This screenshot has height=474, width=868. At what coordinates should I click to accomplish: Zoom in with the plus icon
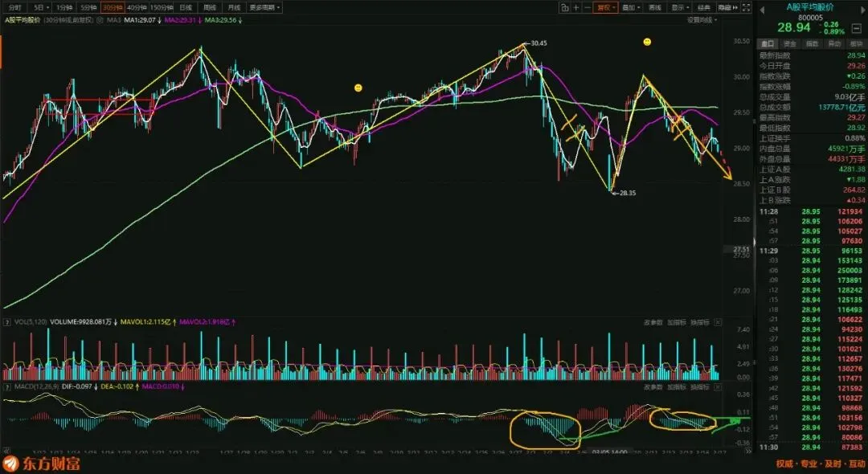(576, 8)
